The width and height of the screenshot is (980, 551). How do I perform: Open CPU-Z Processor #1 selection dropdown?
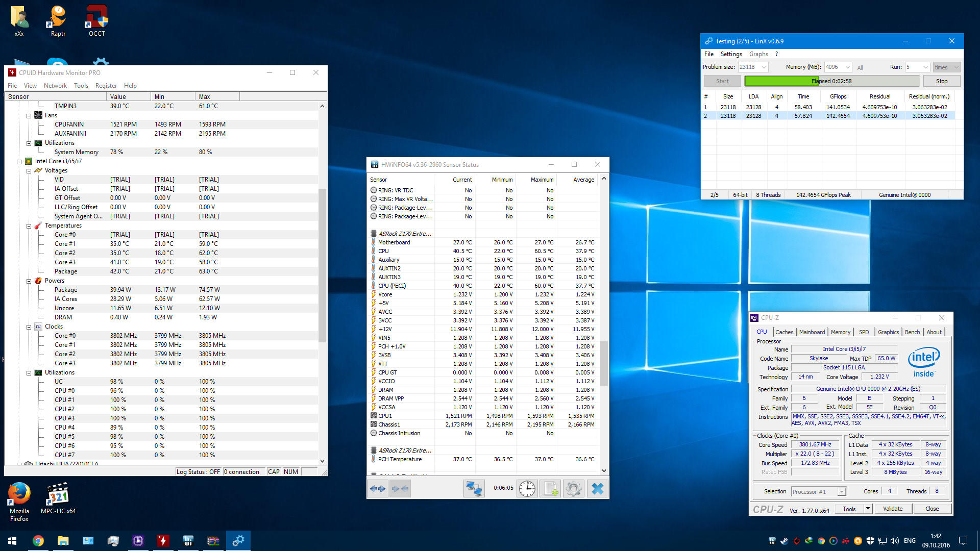842,492
